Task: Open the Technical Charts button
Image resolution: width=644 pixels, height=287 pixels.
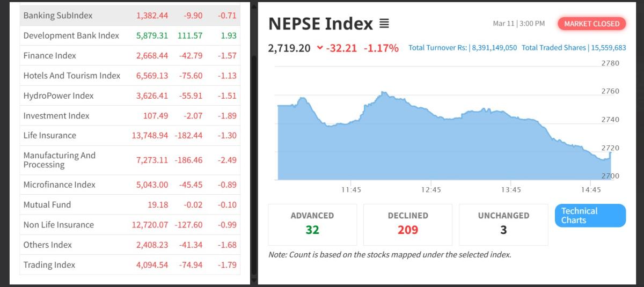Action: coord(590,216)
